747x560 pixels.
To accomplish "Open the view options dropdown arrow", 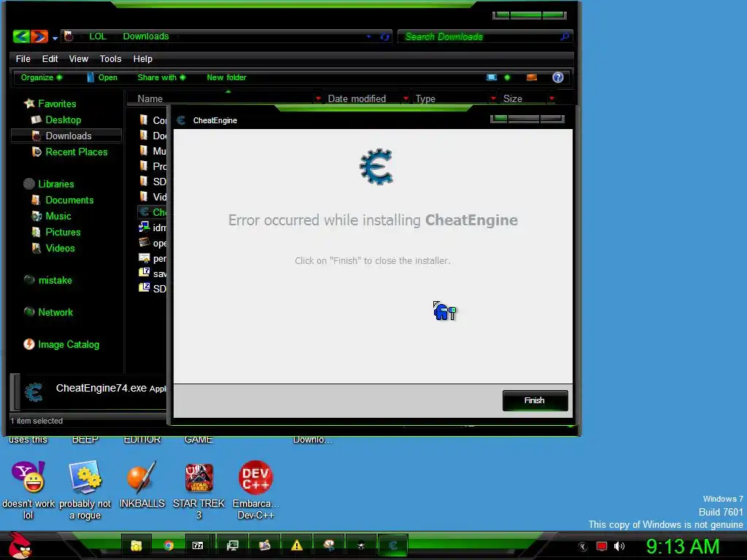I will (507, 77).
